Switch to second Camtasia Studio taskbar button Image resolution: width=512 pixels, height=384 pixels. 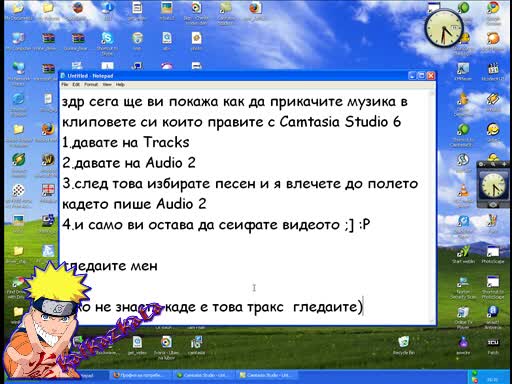(x=267, y=375)
